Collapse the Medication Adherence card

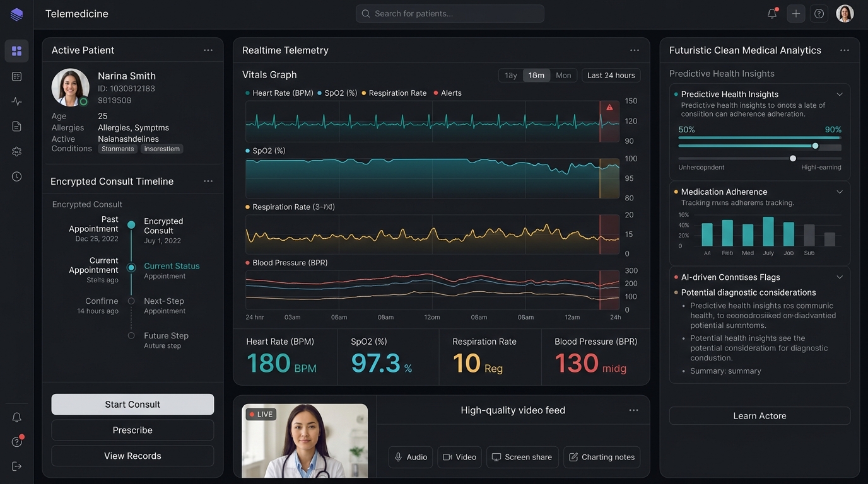[840, 192]
